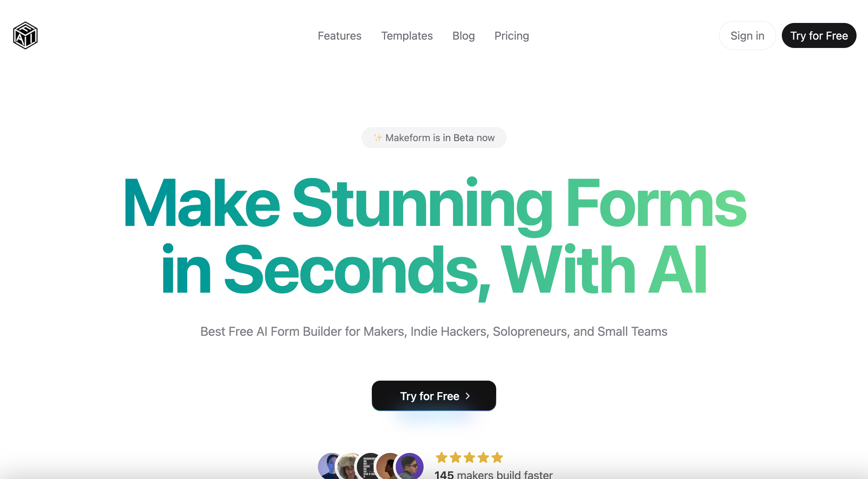The height and width of the screenshot is (479, 868).
Task: Click the Makeform Beta announcement pill
Action: pyautogui.click(x=434, y=137)
